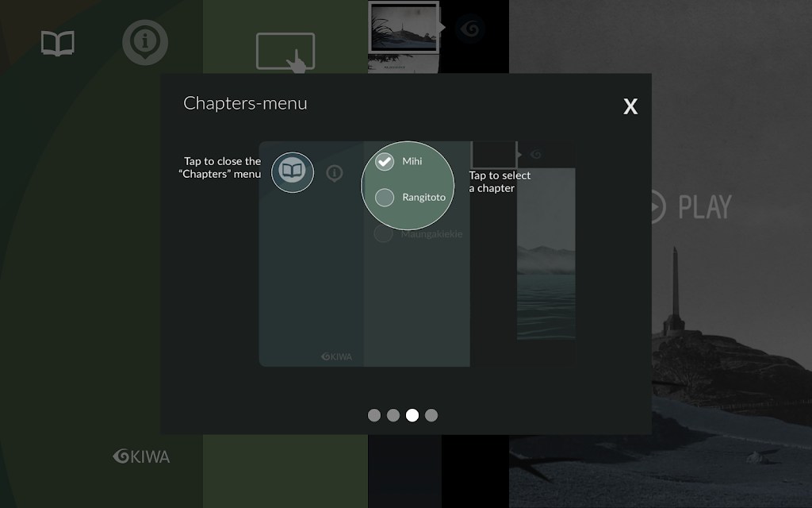This screenshot has height=508, width=812.
Task: Click the Mihi chapter label
Action: [412, 161]
